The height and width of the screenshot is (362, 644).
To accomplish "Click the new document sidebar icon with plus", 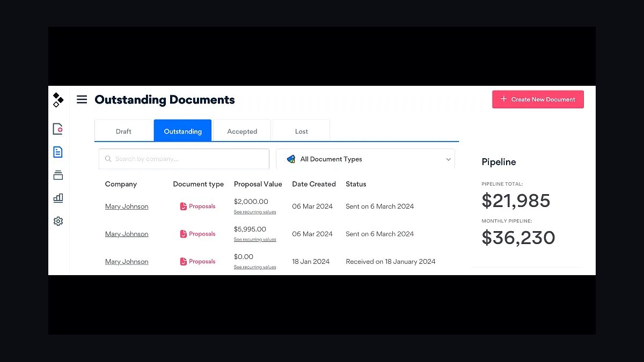I will [x=58, y=129].
